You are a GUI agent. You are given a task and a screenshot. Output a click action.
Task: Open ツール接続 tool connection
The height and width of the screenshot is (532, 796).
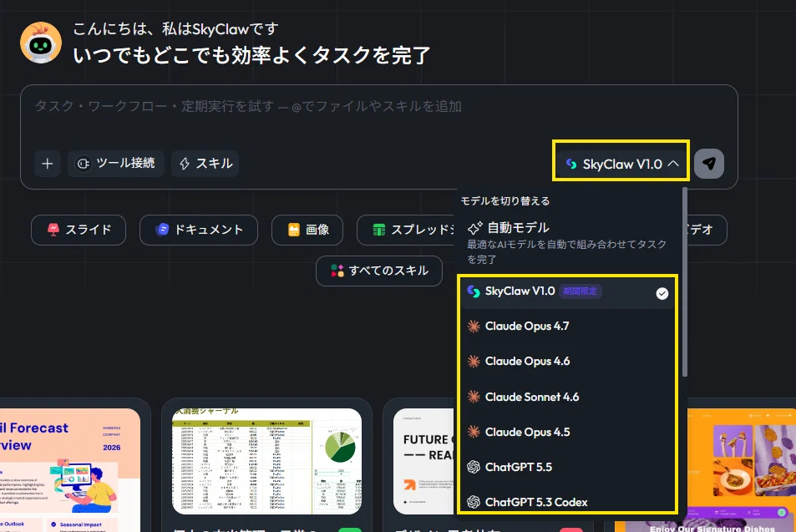point(116,164)
